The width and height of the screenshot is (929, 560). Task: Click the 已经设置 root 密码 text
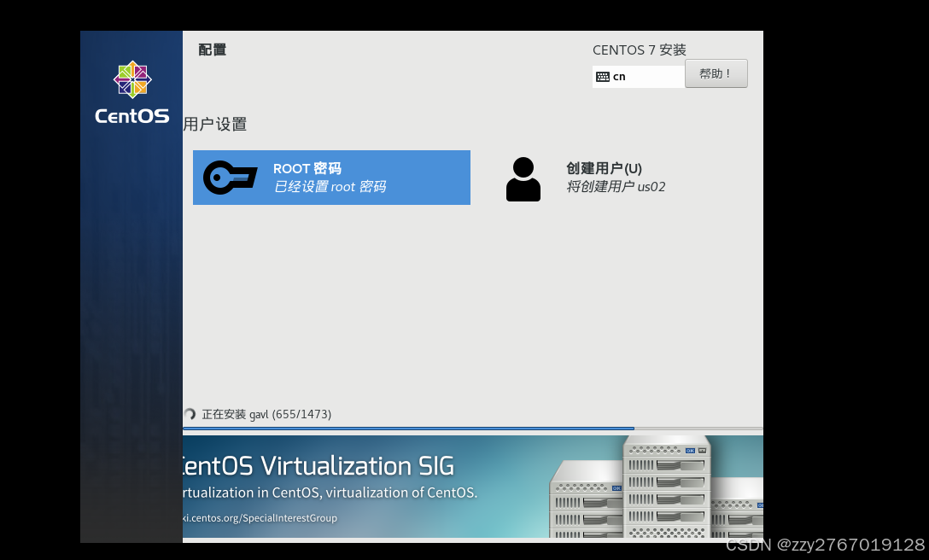[330, 187]
